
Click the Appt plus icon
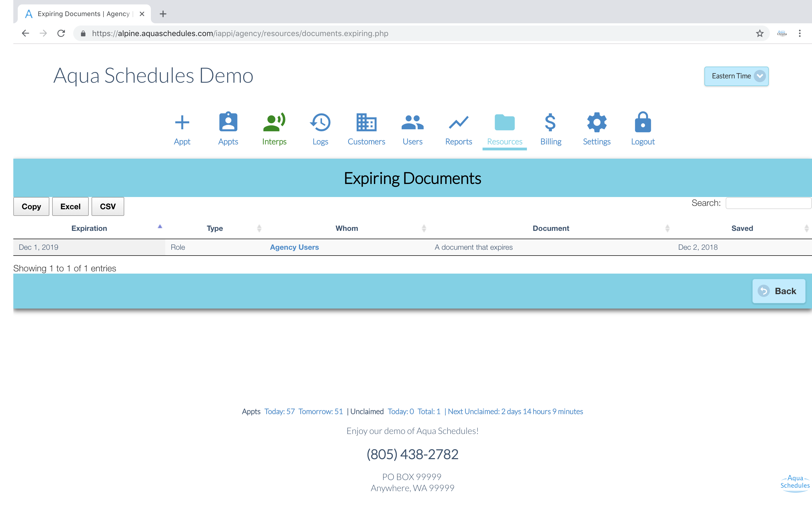pyautogui.click(x=182, y=122)
